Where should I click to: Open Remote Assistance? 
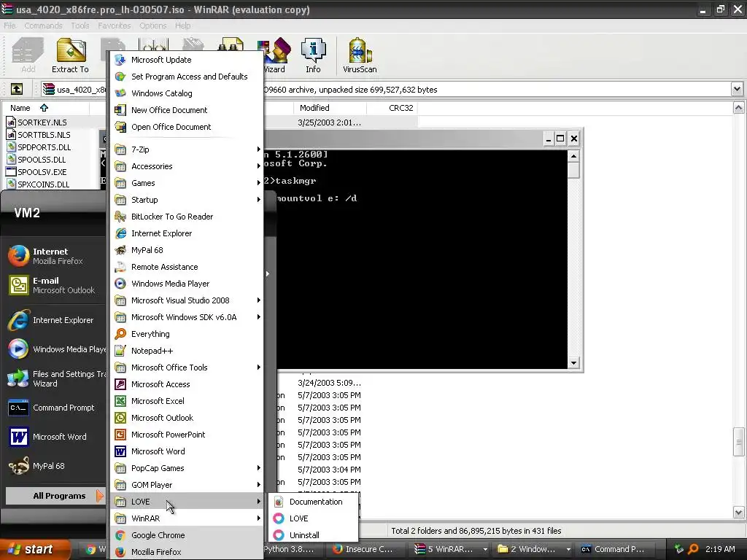(x=187, y=267)
